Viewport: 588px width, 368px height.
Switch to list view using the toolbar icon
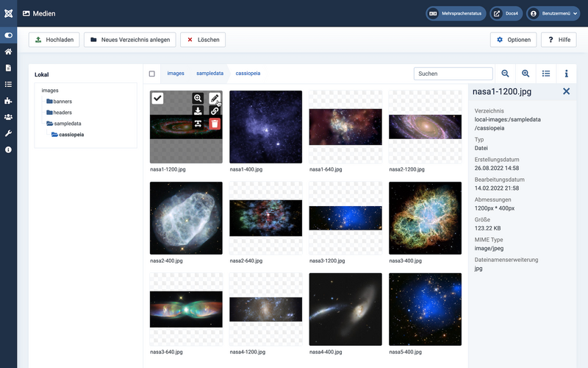[546, 74]
